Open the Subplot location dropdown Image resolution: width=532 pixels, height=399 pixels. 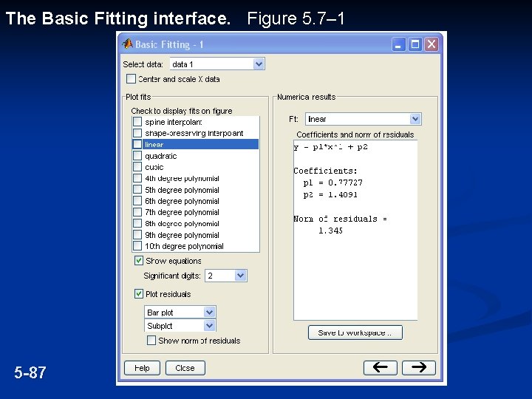pos(180,326)
